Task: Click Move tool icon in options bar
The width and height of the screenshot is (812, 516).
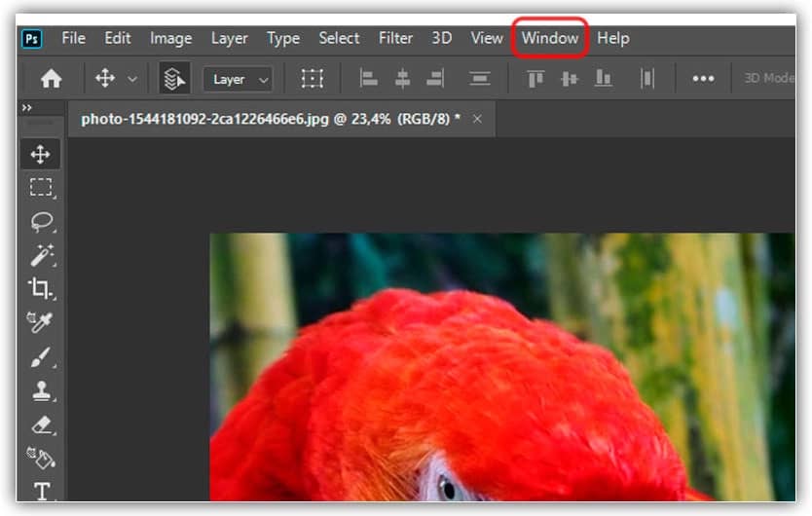Action: point(105,79)
